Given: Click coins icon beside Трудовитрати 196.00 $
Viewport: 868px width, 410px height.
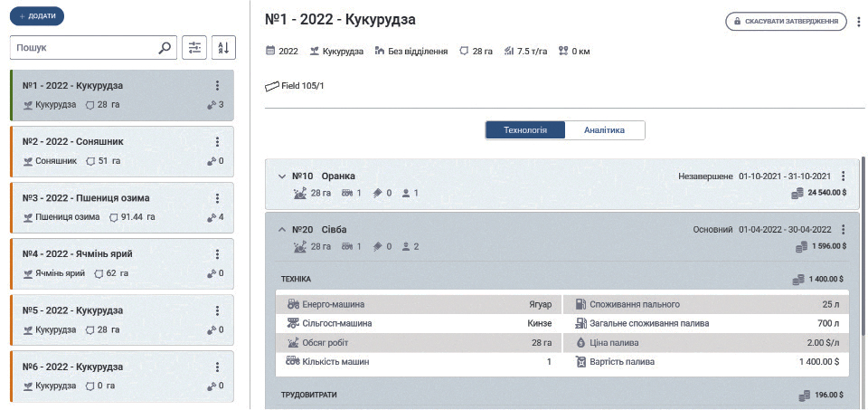Looking at the screenshot, I should [805, 396].
